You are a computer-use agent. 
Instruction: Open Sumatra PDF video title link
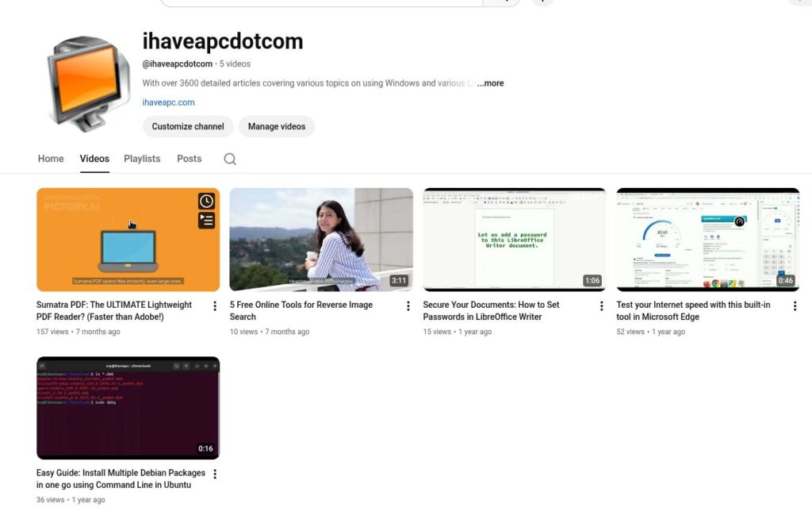(x=114, y=311)
